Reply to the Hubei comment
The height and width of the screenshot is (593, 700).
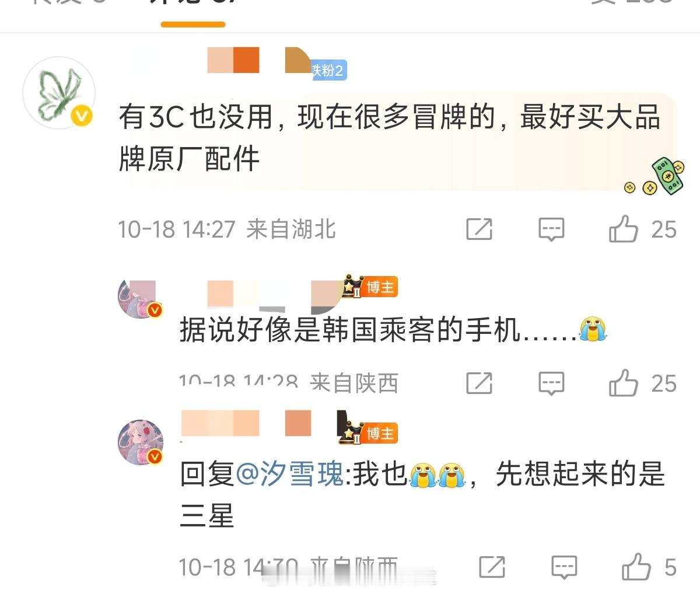(x=551, y=229)
